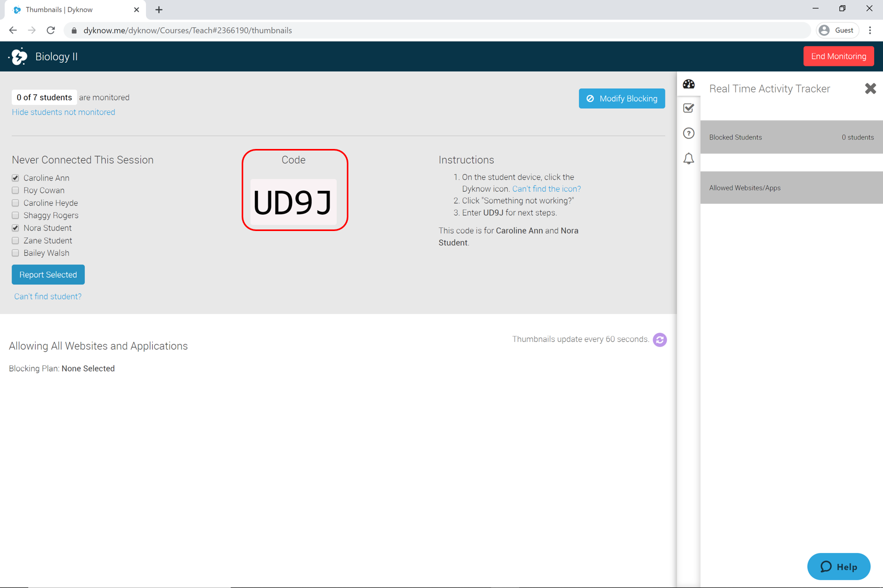Click the Instructions heading

[466, 160]
